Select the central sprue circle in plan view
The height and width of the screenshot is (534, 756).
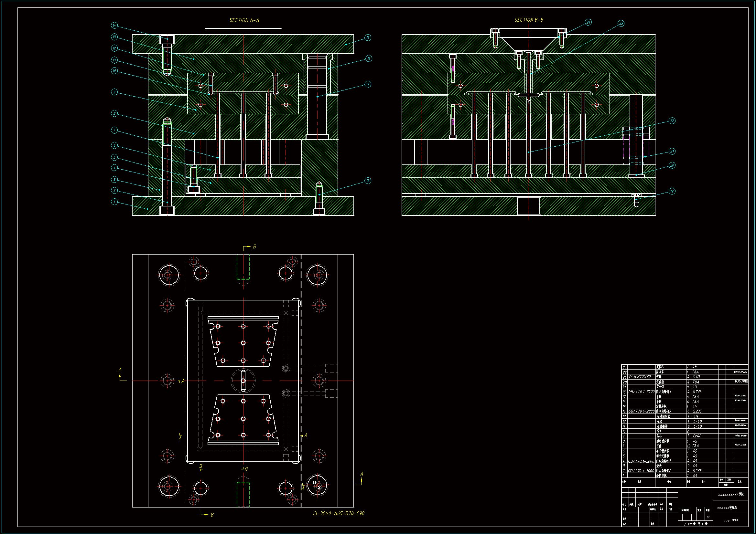[x=243, y=381]
